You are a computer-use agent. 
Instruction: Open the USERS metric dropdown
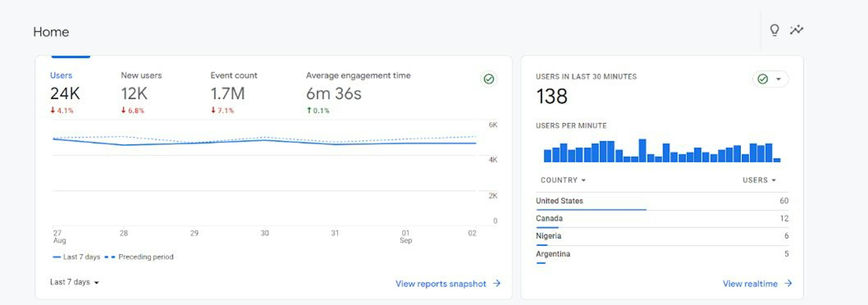point(759,180)
